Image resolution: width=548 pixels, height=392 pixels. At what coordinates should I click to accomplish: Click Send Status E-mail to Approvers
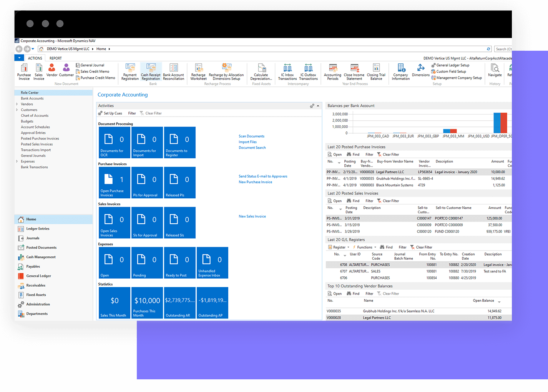(x=263, y=176)
